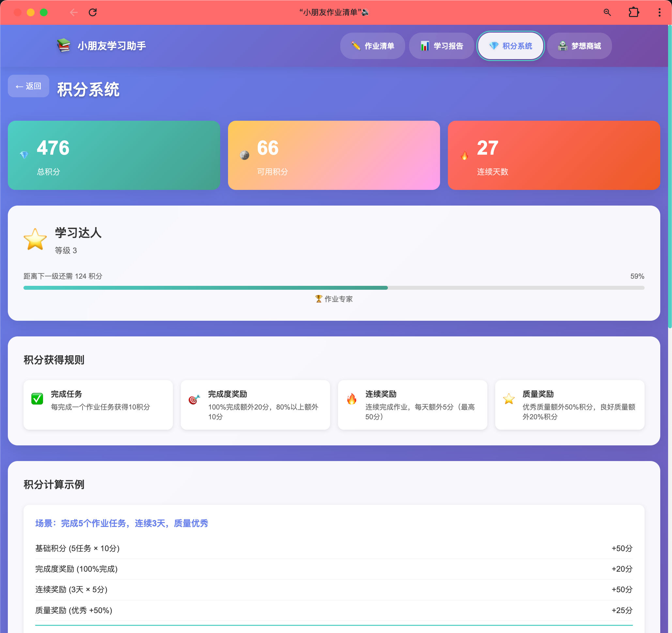Click the 476 总积分 card
Image resolution: width=672 pixels, height=633 pixels.
coord(114,155)
